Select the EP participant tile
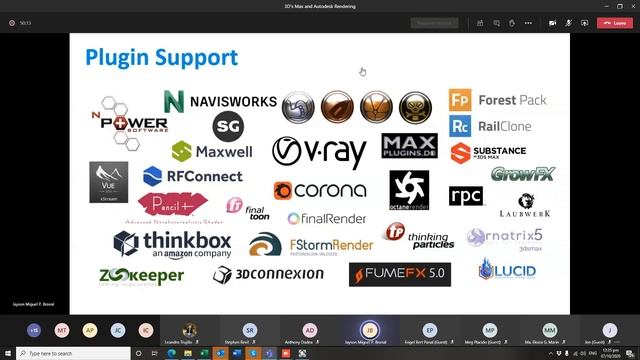 [429, 331]
